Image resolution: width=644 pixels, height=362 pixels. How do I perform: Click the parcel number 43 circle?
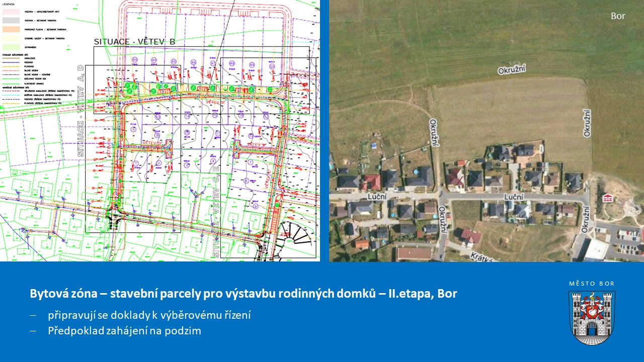pos(134,60)
